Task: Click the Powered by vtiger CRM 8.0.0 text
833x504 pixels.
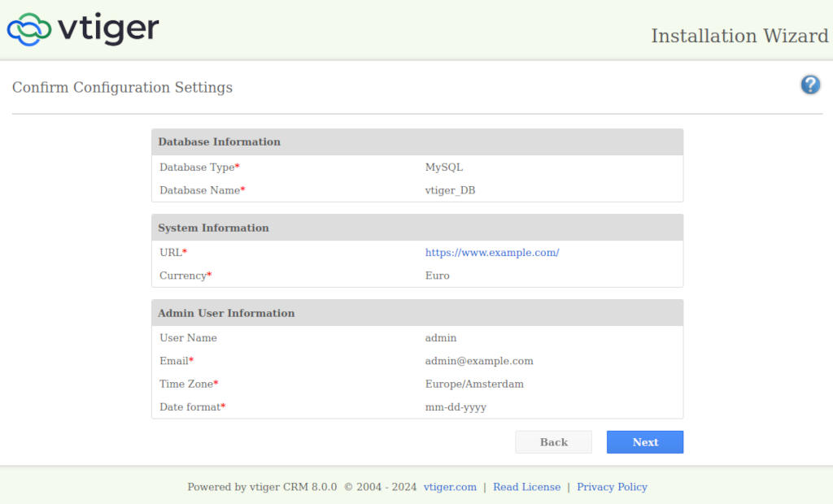Action: [262, 487]
